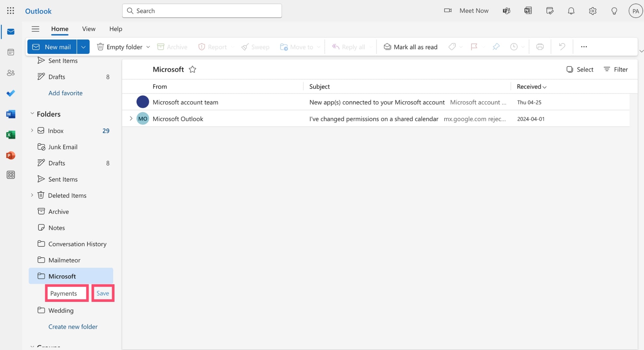Select the Archive folder in Folders

click(71, 212)
